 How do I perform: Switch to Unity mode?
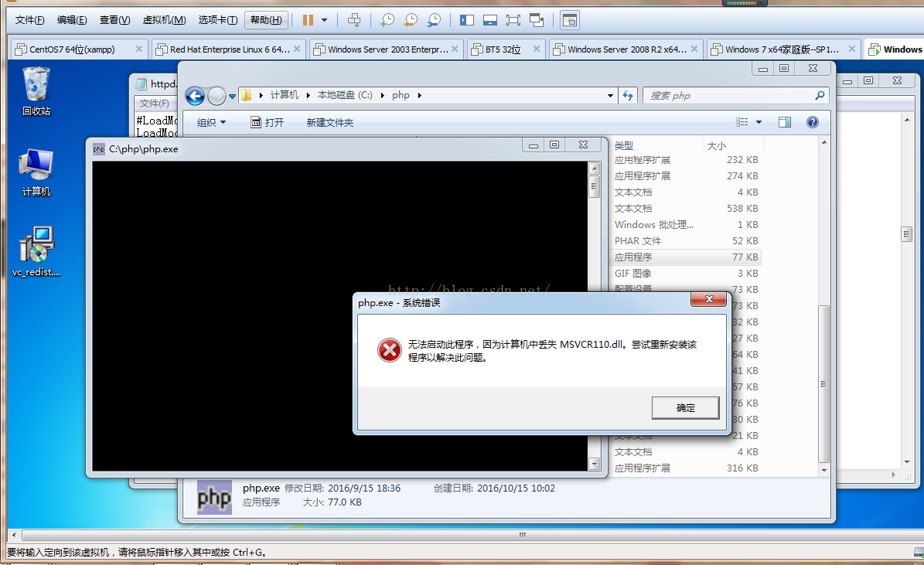point(537,20)
